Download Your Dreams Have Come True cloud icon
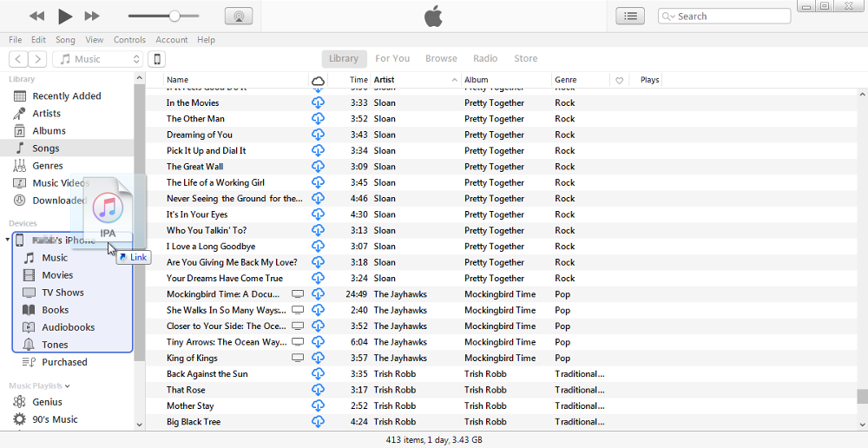 pos(318,278)
